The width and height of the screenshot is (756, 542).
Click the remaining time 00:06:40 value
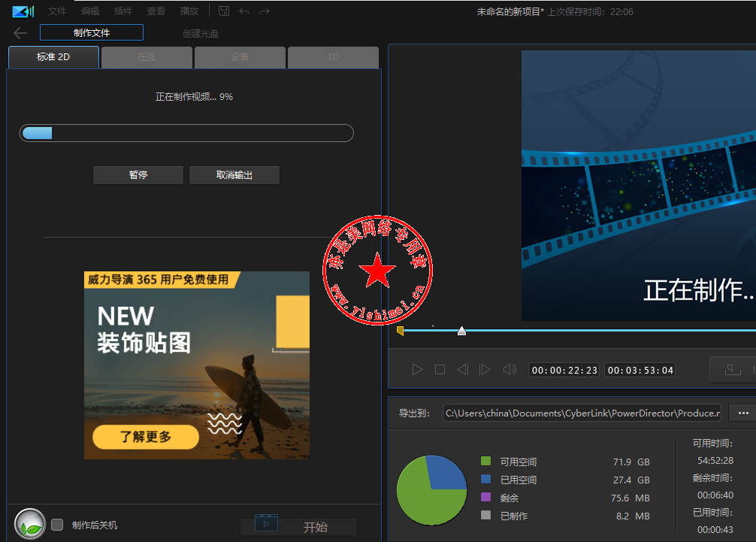click(x=715, y=495)
